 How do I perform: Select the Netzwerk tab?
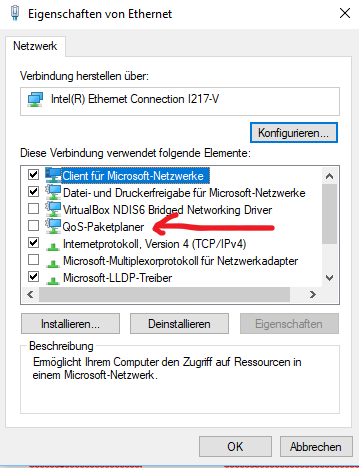tap(35, 46)
